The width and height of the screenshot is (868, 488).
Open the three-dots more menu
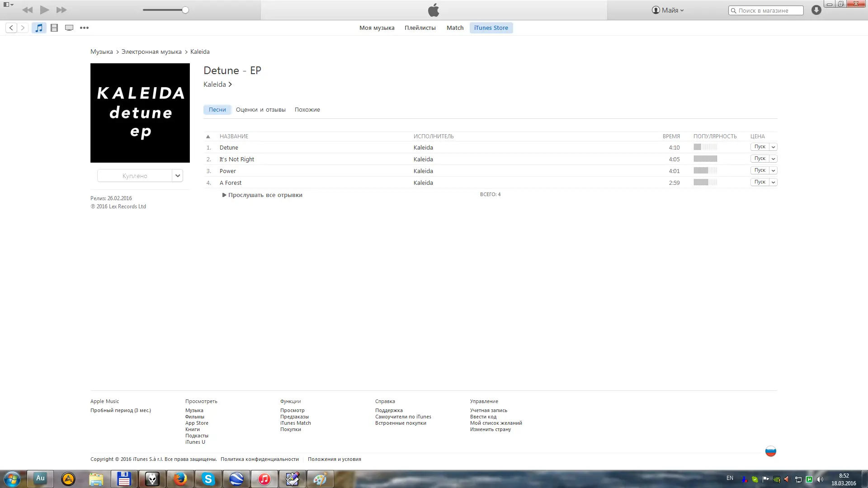(x=84, y=28)
